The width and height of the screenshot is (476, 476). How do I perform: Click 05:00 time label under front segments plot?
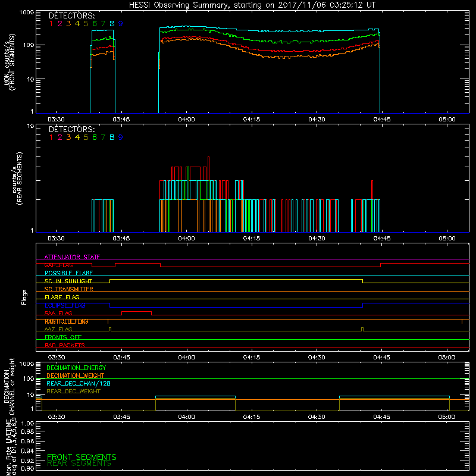pyautogui.click(x=447, y=120)
